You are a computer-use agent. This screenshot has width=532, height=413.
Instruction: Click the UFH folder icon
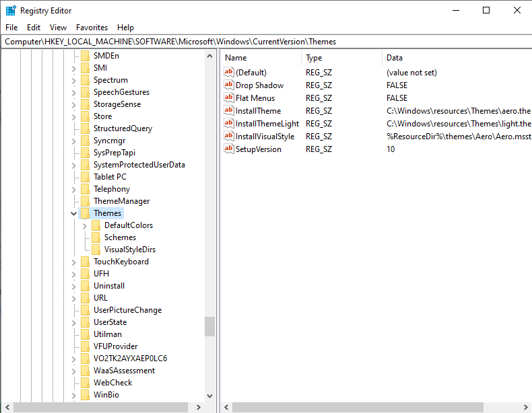pos(85,274)
